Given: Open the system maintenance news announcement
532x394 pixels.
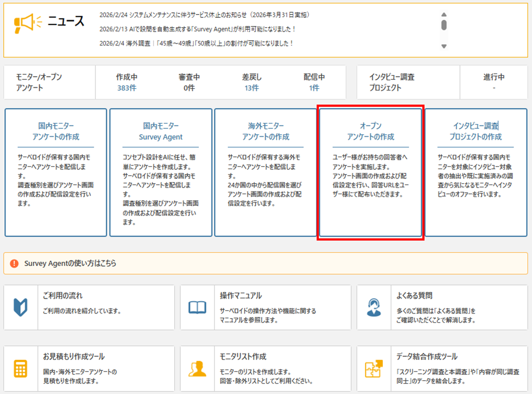Looking at the screenshot, I should [x=204, y=15].
